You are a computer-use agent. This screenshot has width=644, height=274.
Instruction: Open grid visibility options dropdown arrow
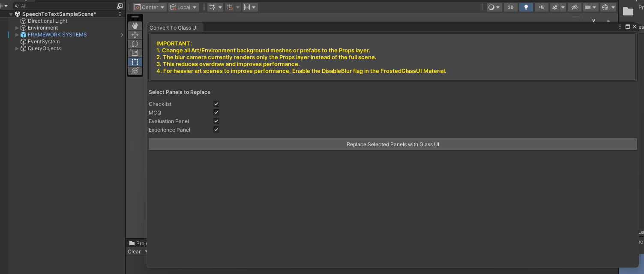tap(220, 7)
